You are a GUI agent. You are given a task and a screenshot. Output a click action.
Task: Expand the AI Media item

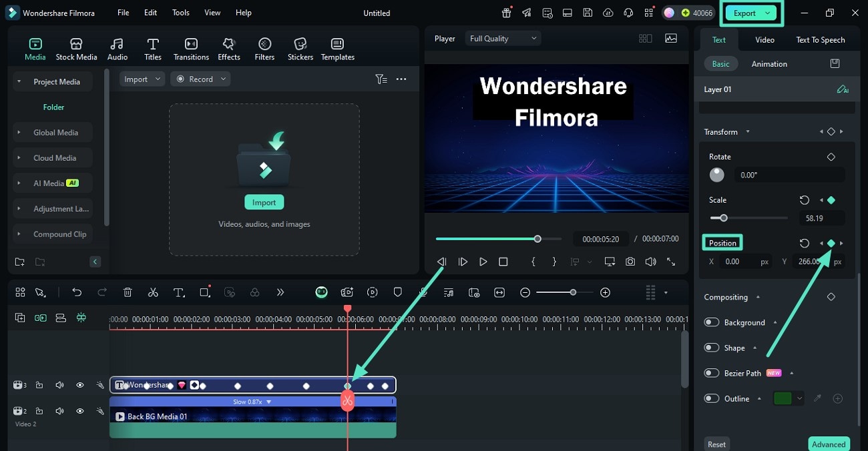click(x=19, y=183)
